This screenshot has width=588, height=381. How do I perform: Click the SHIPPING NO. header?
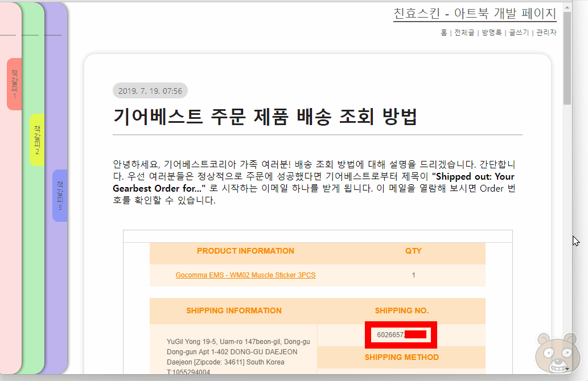[402, 310]
